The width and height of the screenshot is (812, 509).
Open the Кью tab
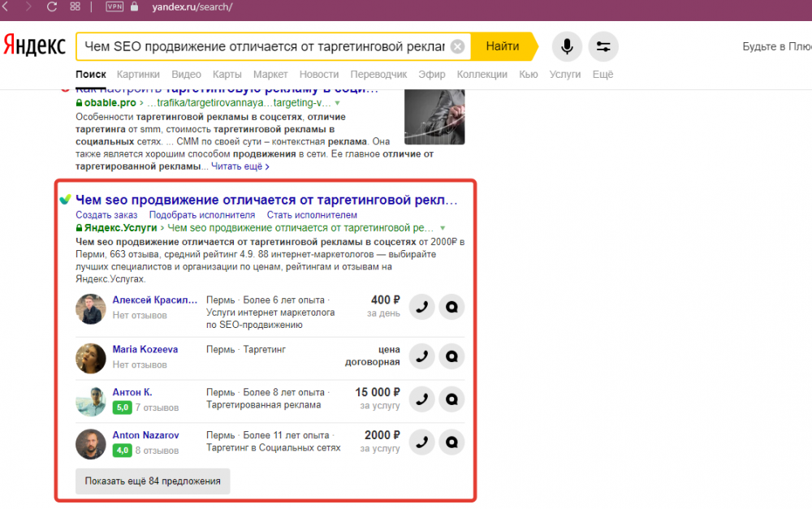pyautogui.click(x=529, y=75)
